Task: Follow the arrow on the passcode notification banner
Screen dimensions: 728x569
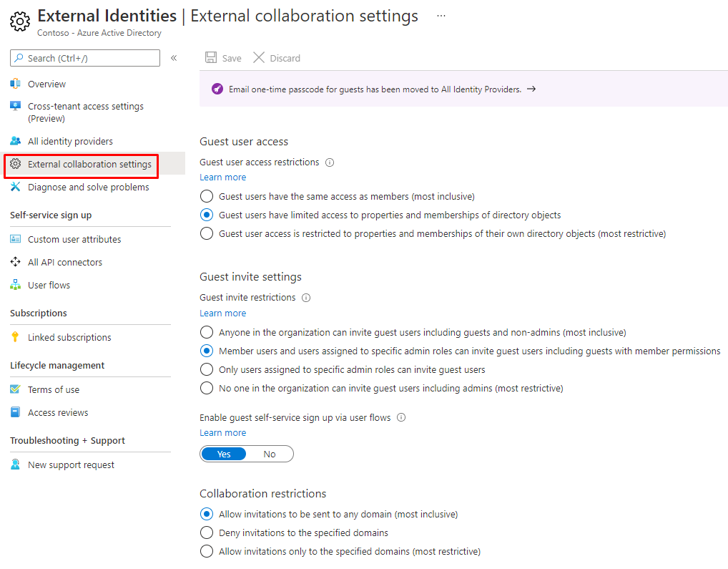Action: (x=531, y=89)
